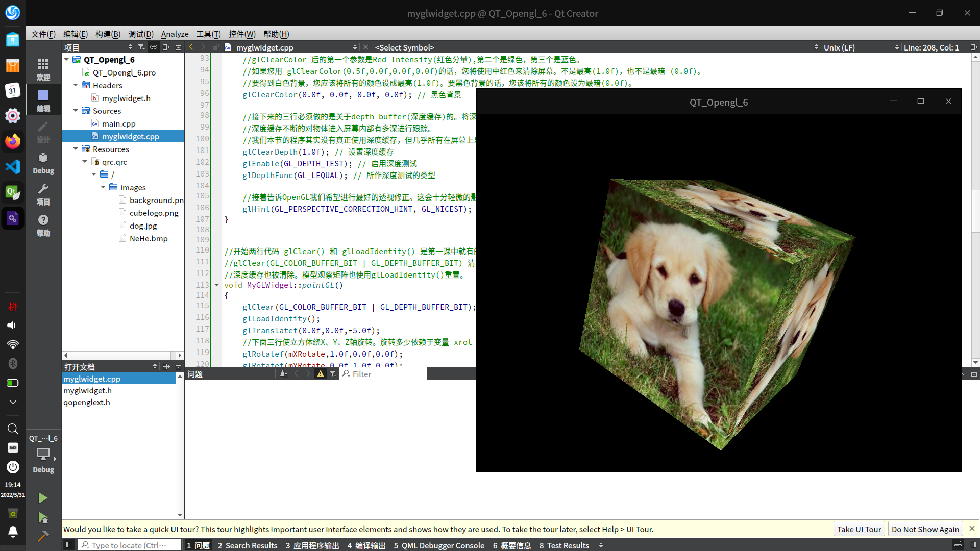This screenshot has height=551, width=980.
Task: Click the project tree filter icon
Action: tap(141, 47)
